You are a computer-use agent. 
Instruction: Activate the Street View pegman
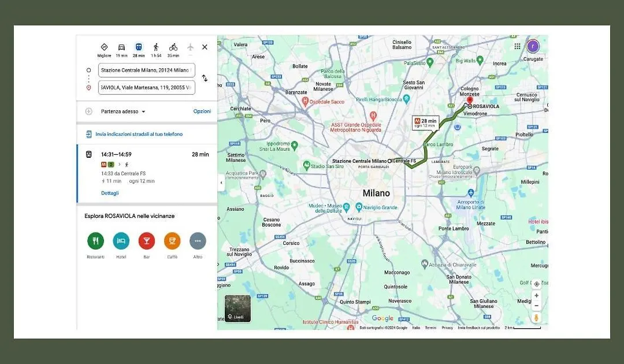pos(536,317)
